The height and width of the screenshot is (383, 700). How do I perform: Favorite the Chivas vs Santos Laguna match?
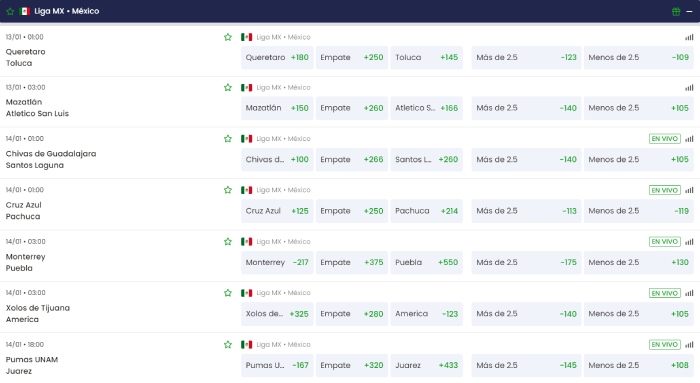tap(228, 139)
